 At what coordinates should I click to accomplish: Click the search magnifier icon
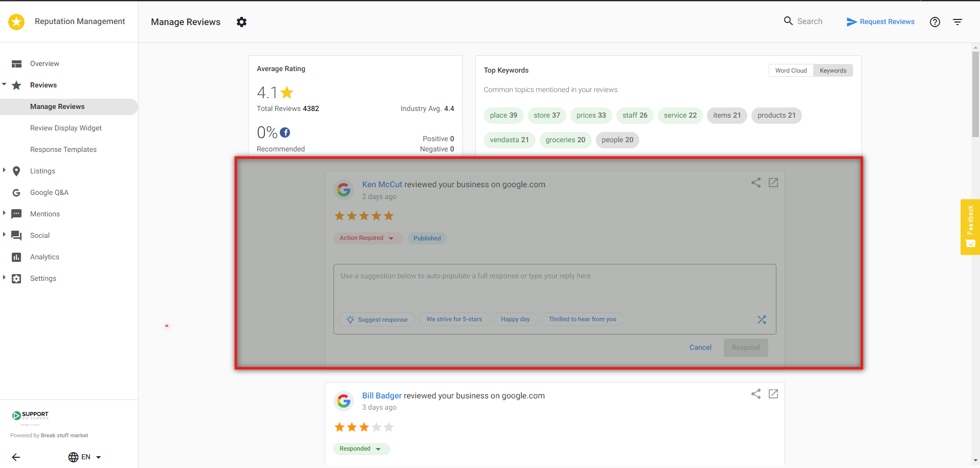[787, 21]
